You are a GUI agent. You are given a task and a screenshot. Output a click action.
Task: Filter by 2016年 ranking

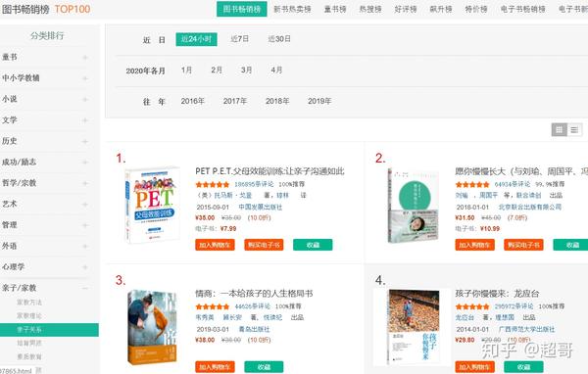click(x=193, y=101)
